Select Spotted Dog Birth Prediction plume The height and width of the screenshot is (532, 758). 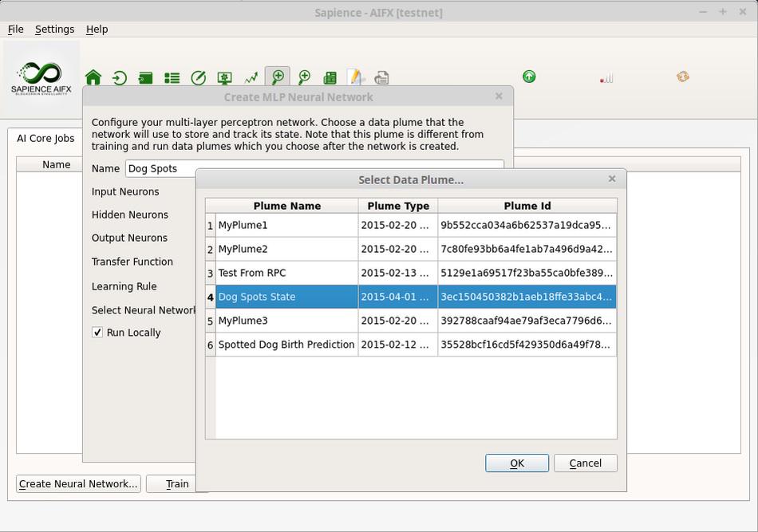point(286,345)
